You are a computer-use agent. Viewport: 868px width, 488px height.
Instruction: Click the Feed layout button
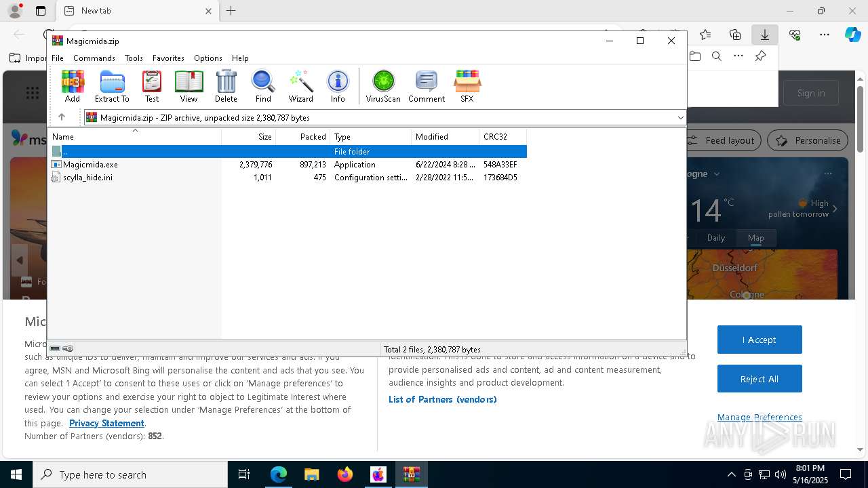click(722, 140)
